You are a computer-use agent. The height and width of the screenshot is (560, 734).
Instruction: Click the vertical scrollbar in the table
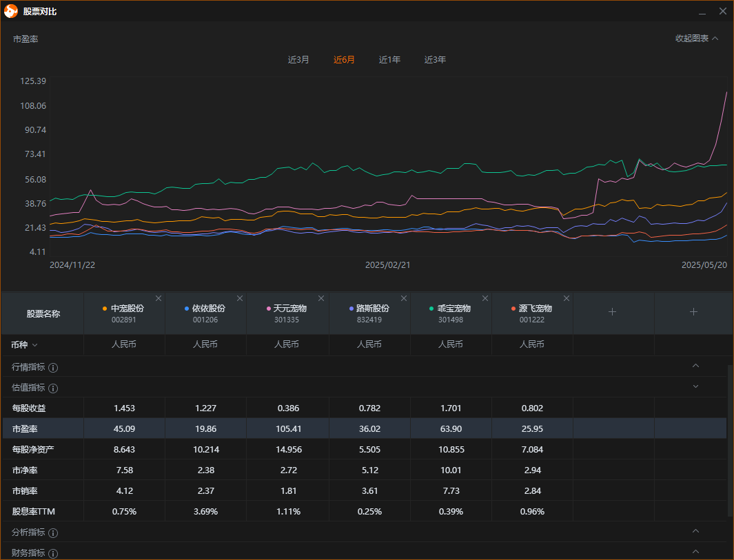[x=730, y=441]
